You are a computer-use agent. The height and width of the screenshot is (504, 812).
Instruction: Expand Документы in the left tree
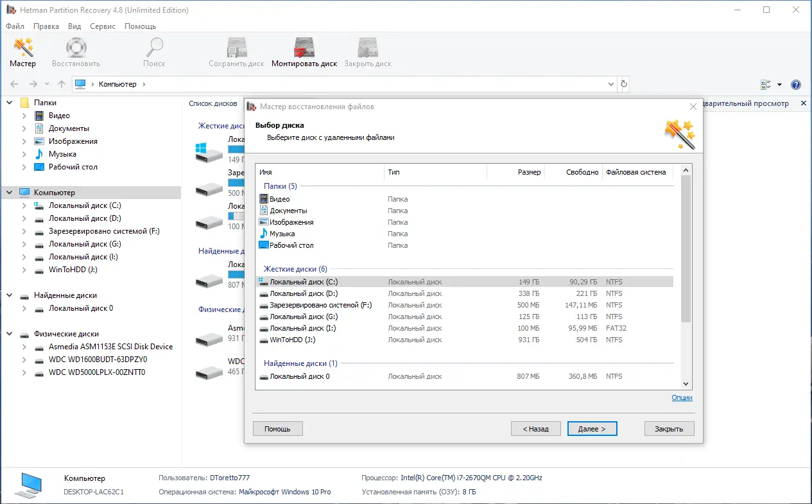point(24,128)
